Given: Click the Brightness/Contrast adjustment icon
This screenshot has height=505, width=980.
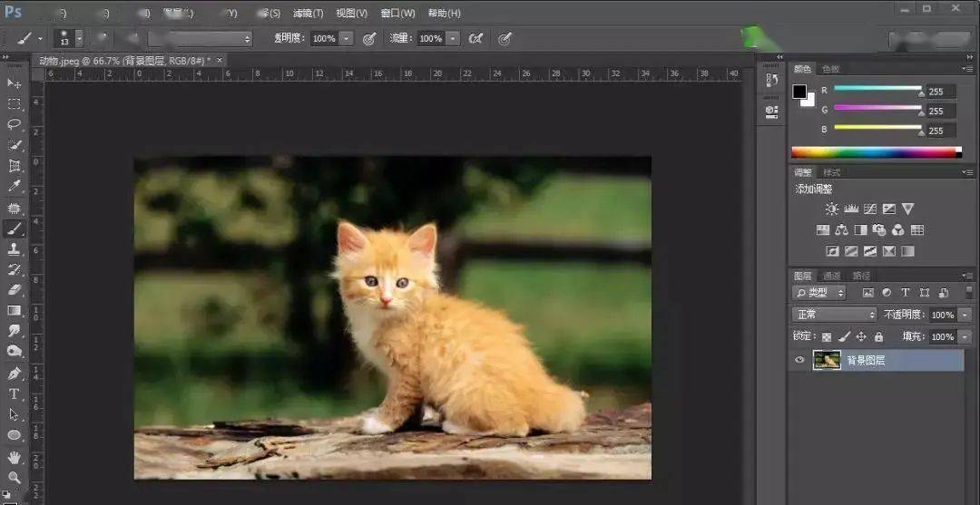Looking at the screenshot, I should (831, 209).
